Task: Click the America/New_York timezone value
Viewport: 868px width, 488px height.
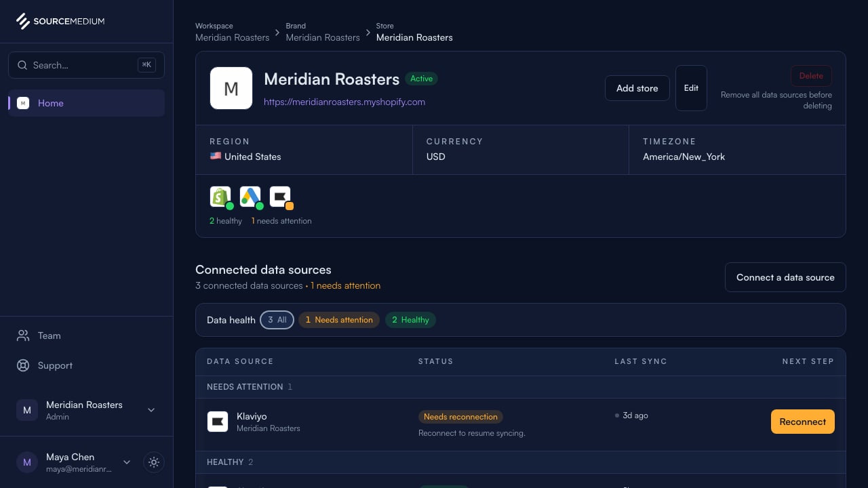Action: coord(684,157)
